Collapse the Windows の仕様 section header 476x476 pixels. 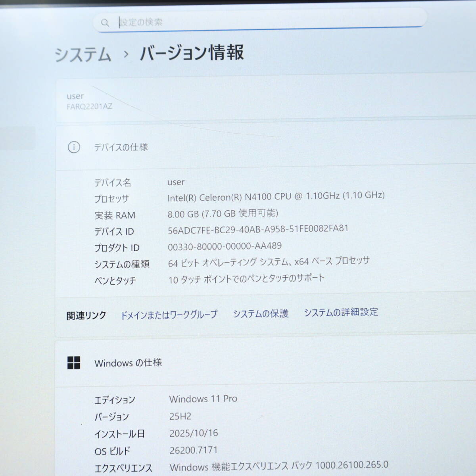[265, 362]
